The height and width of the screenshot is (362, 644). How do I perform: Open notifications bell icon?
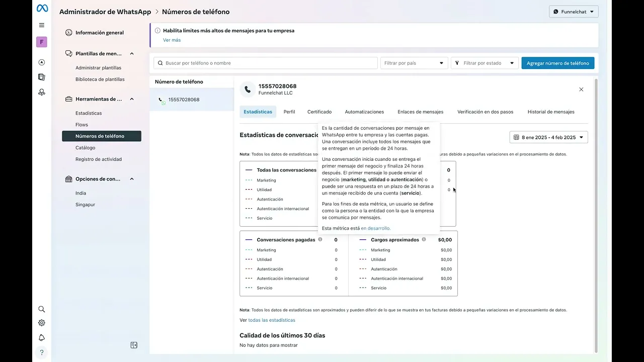click(42, 337)
